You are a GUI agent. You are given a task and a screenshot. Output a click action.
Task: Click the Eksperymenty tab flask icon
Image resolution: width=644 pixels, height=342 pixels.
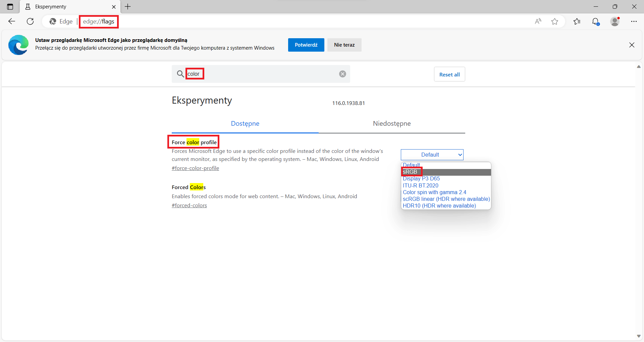coord(28,7)
